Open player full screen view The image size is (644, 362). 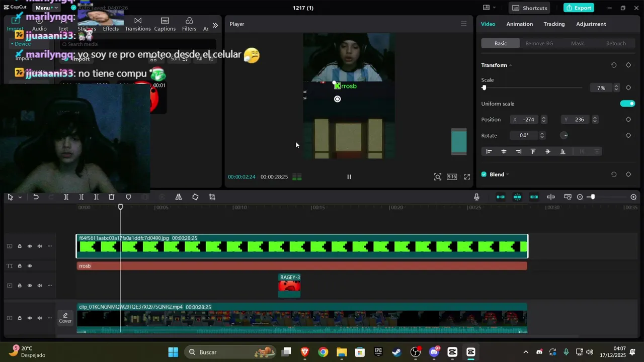pos(467,177)
